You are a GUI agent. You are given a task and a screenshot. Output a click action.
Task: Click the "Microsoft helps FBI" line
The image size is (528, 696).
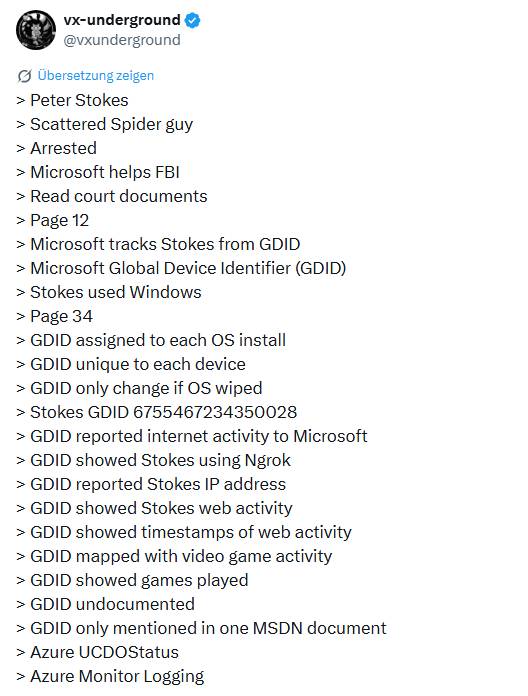(98, 172)
